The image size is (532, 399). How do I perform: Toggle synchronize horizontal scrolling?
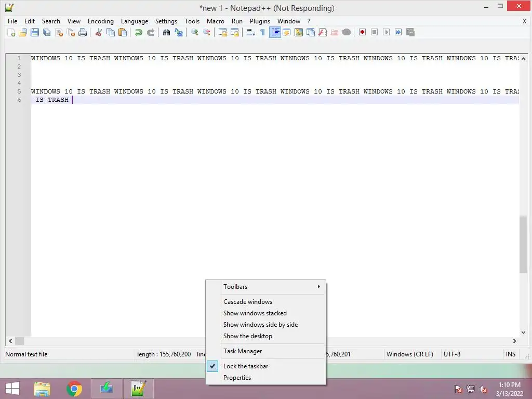(x=234, y=32)
